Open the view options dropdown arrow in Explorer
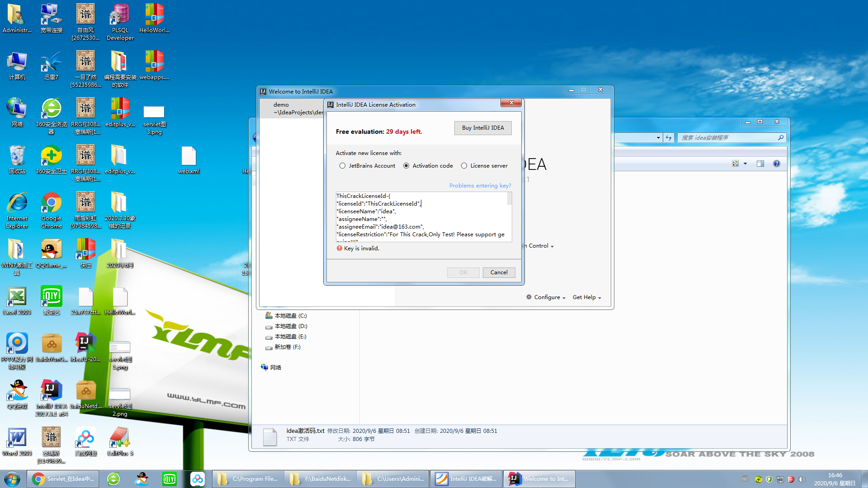868x488 pixels. tap(745, 164)
